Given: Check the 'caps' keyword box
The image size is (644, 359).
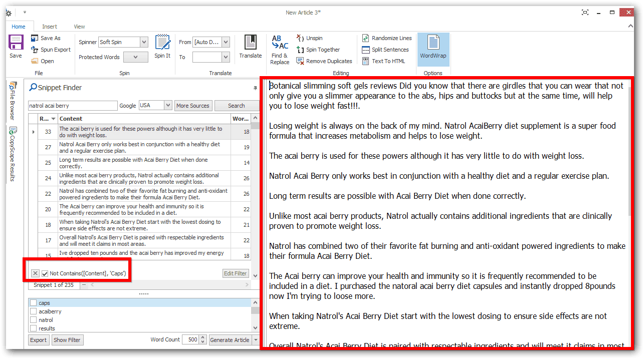Looking at the screenshot, I should [34, 303].
